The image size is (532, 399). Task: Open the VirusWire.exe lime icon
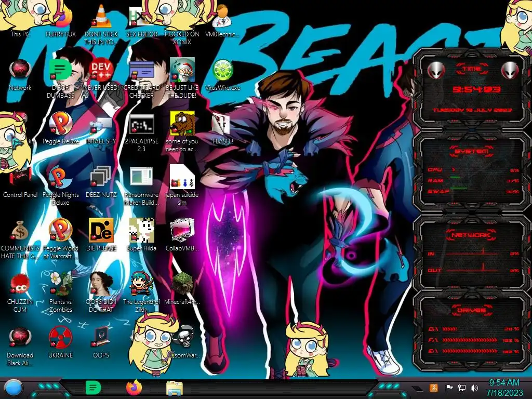tap(222, 75)
